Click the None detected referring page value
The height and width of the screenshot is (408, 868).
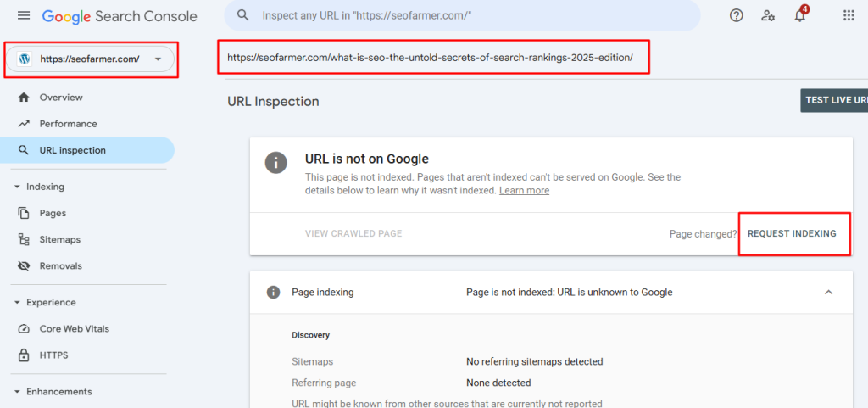tap(498, 383)
